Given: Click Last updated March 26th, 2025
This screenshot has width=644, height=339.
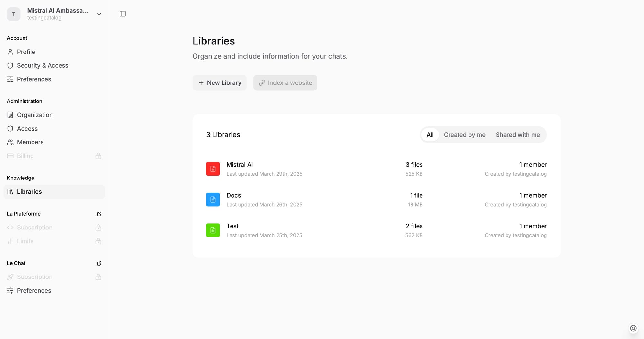Looking at the screenshot, I should [264, 205].
